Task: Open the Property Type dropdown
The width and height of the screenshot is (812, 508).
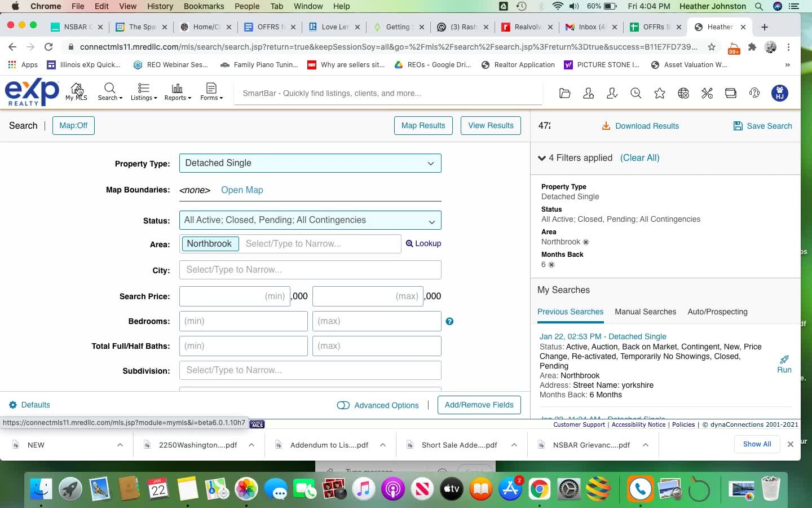Action: tap(310, 163)
